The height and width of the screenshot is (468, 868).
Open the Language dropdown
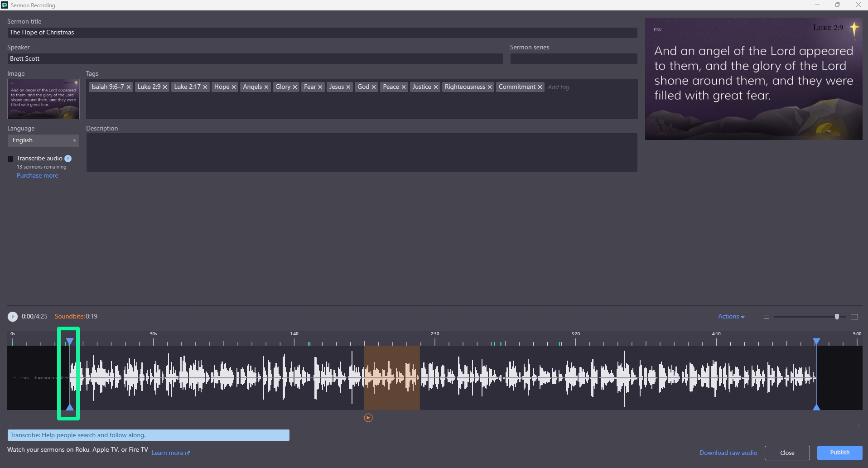[x=43, y=140]
